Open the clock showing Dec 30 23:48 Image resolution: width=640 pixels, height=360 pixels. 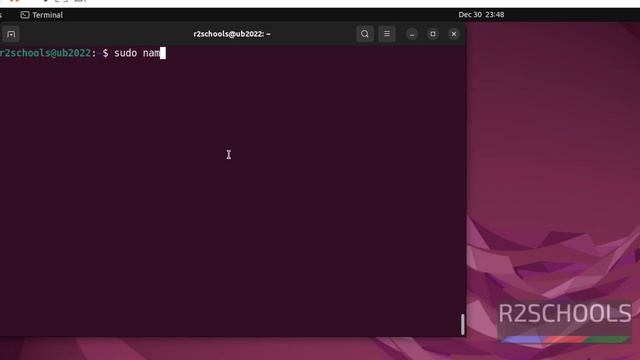[x=481, y=15]
